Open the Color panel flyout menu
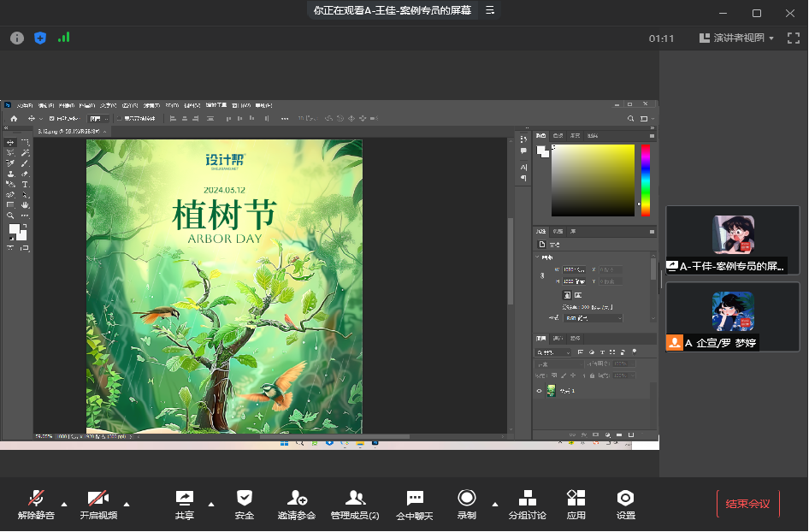Screen dimensions: 809x532 (x=652, y=136)
